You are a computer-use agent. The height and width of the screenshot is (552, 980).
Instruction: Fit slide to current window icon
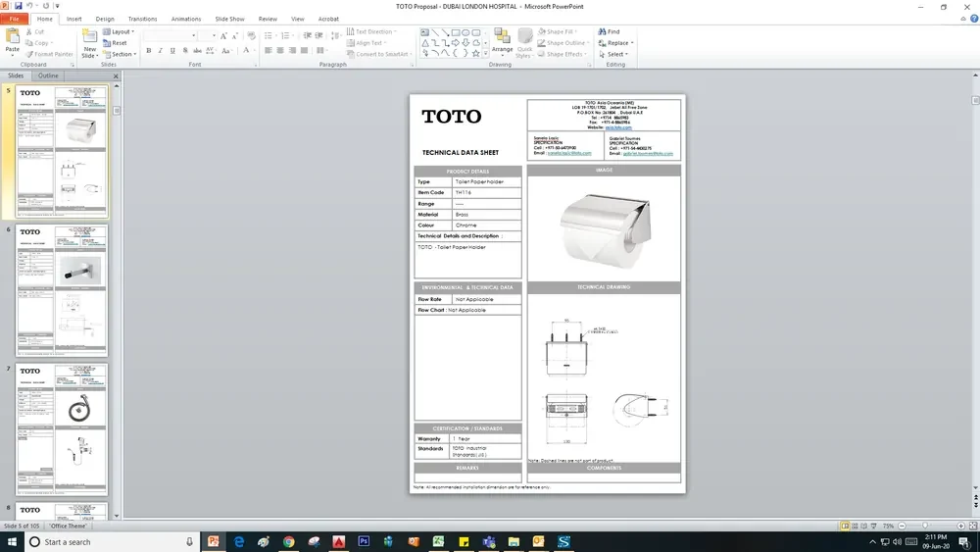pos(972,526)
